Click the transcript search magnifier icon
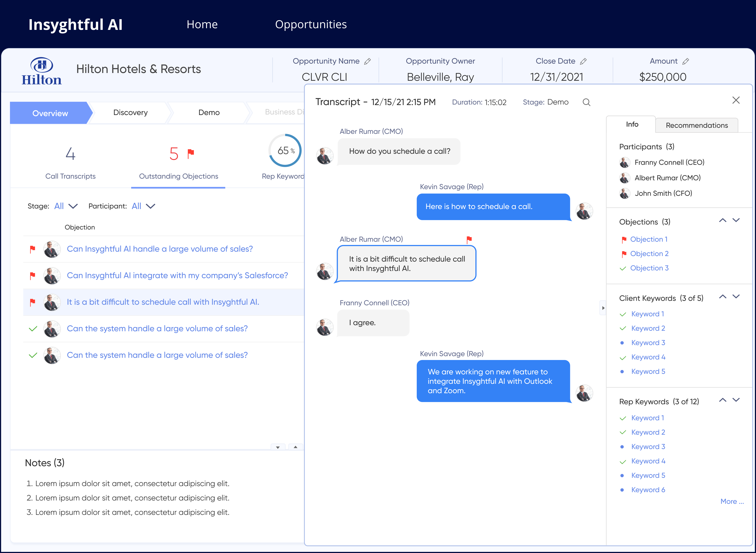 point(586,102)
